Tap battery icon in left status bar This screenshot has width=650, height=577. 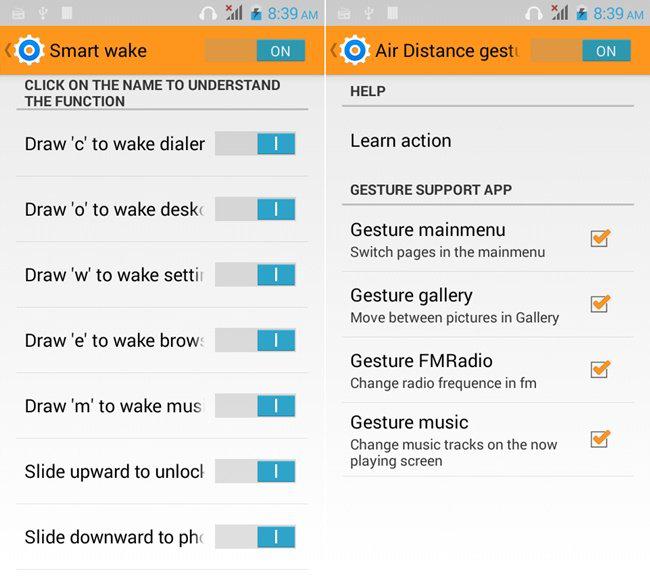[x=256, y=14]
